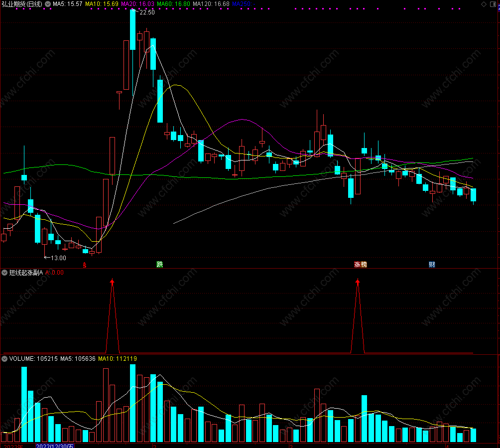Image resolution: width=500 pixels, height=448 pixels.
Task: Click the green 跌 event marker
Action: tap(160, 264)
